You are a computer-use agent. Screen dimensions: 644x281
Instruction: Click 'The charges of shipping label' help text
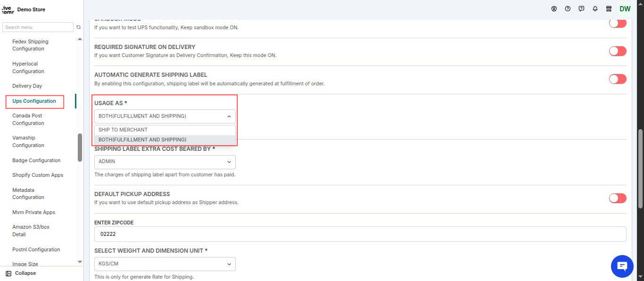coord(165,174)
